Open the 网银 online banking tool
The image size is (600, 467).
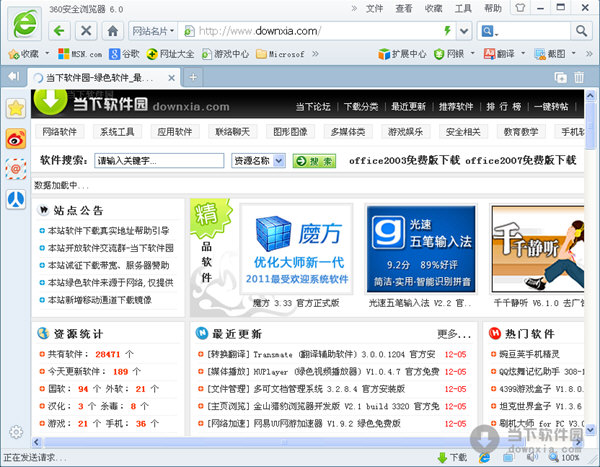coord(450,54)
